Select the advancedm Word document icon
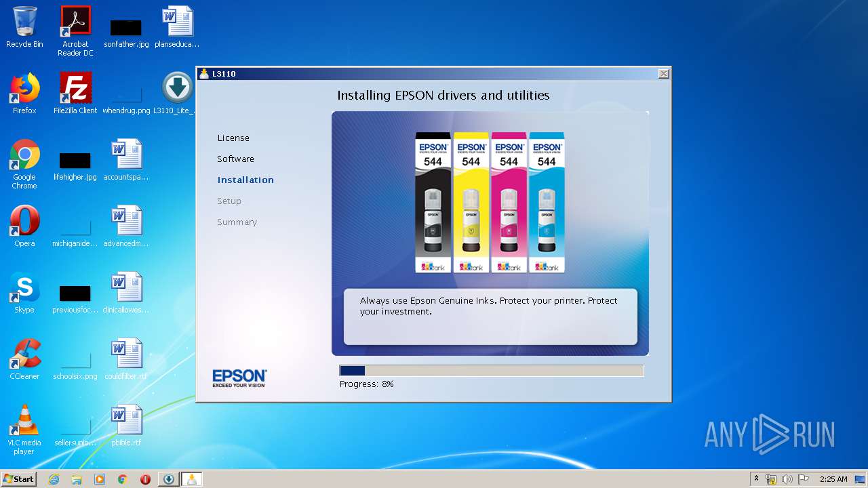Image resolution: width=868 pixels, height=488 pixels. (x=126, y=226)
